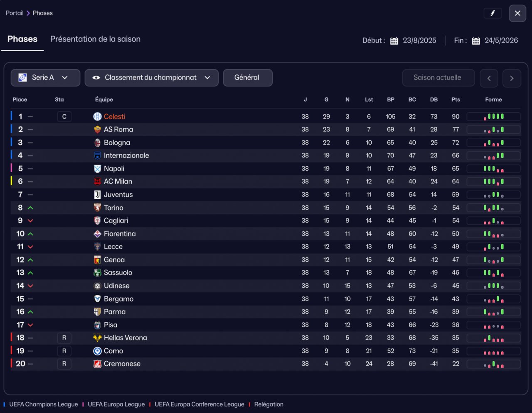Expand the Classement du championnat dropdown
Screen dimensions: 532x413
point(151,78)
